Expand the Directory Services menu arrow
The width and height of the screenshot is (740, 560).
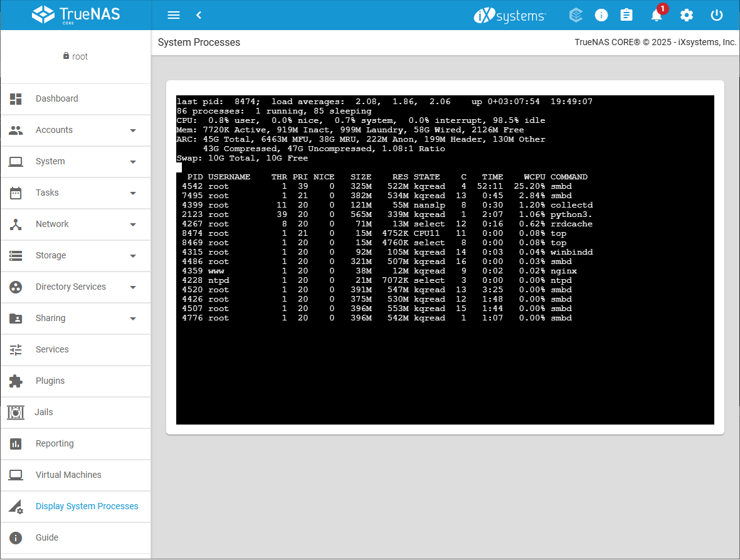(x=133, y=287)
